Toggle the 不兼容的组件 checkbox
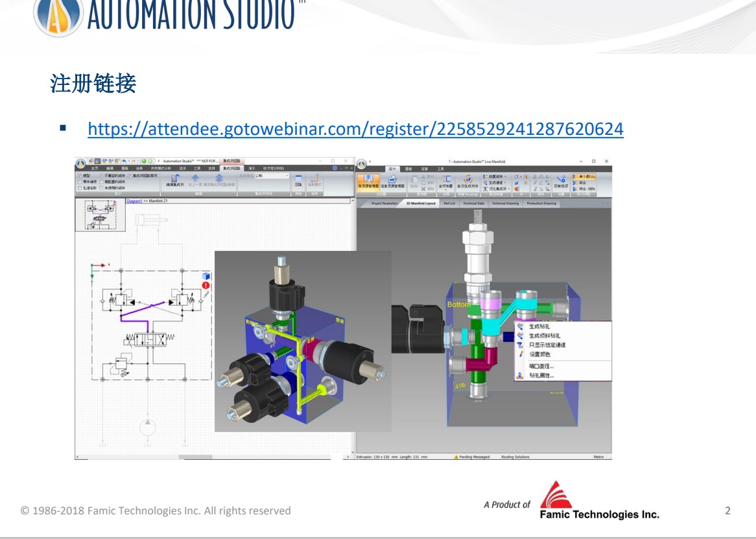Viewport: 756px width, 539px height. [102, 176]
